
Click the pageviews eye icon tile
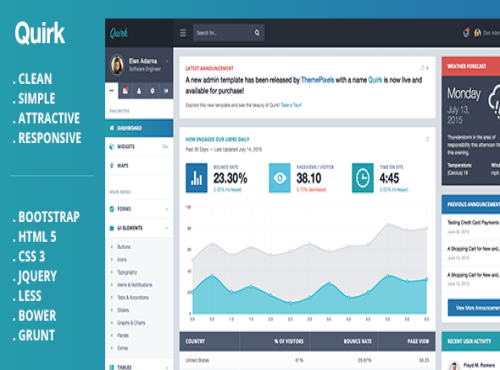280,178
